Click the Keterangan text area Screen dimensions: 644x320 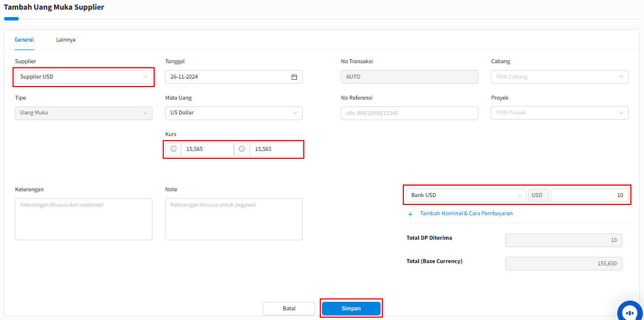pos(84,219)
